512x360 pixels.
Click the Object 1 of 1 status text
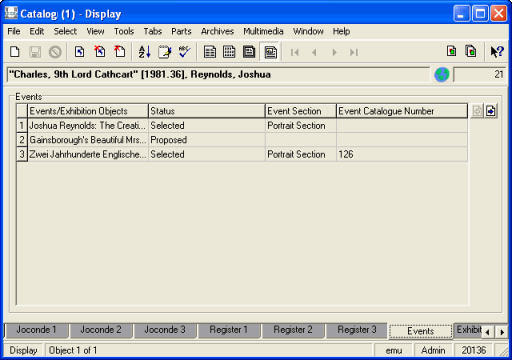coord(73,350)
